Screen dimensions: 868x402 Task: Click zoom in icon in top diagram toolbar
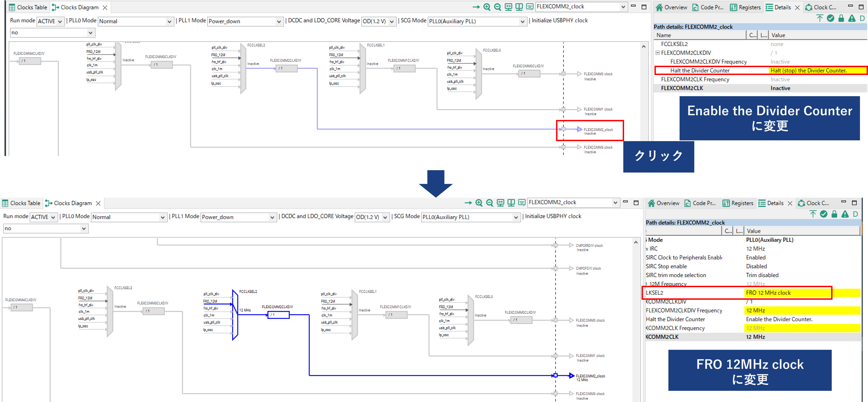coord(487,7)
